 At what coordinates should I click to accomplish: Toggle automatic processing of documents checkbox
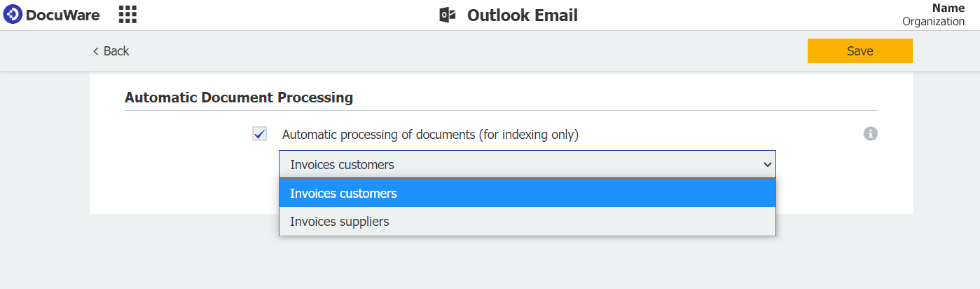260,134
